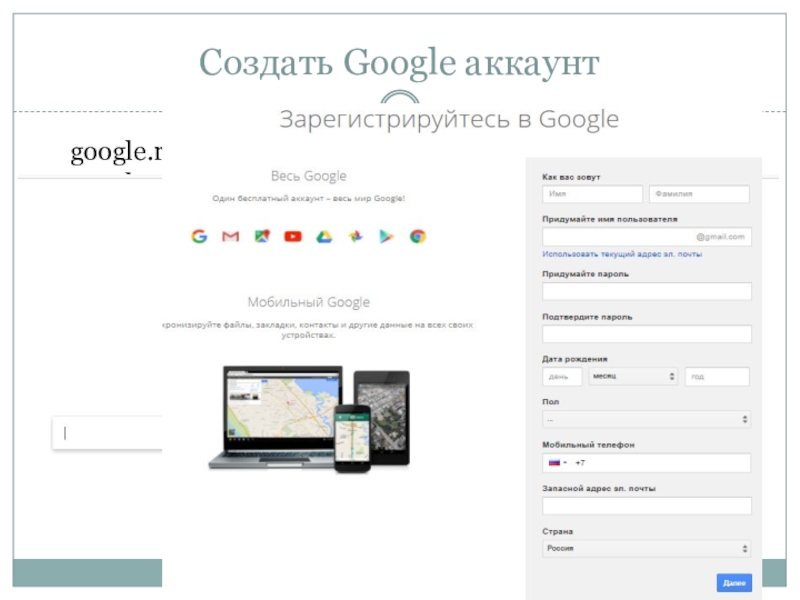Click the blue Далее button
Viewport: 800px width, 600px height.
[x=734, y=583]
